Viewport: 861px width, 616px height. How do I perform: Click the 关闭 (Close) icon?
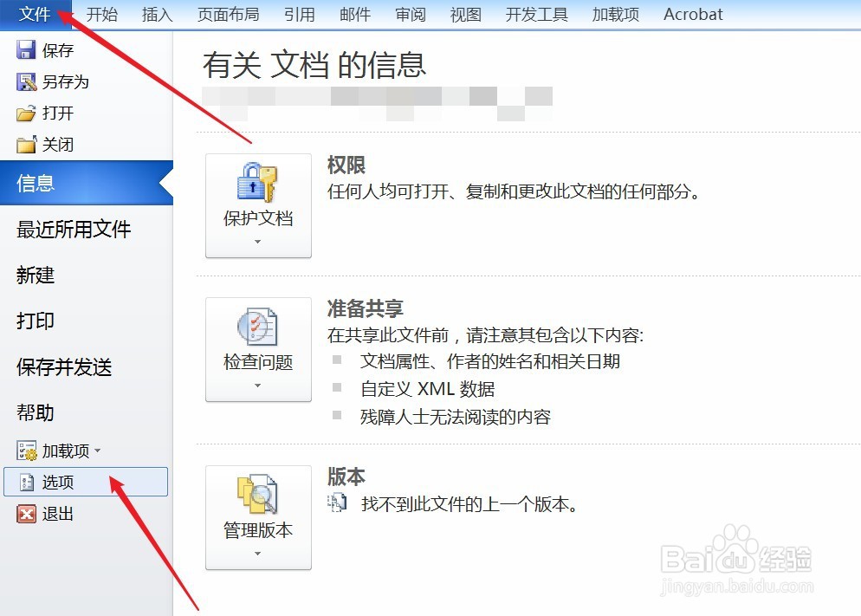[25, 144]
